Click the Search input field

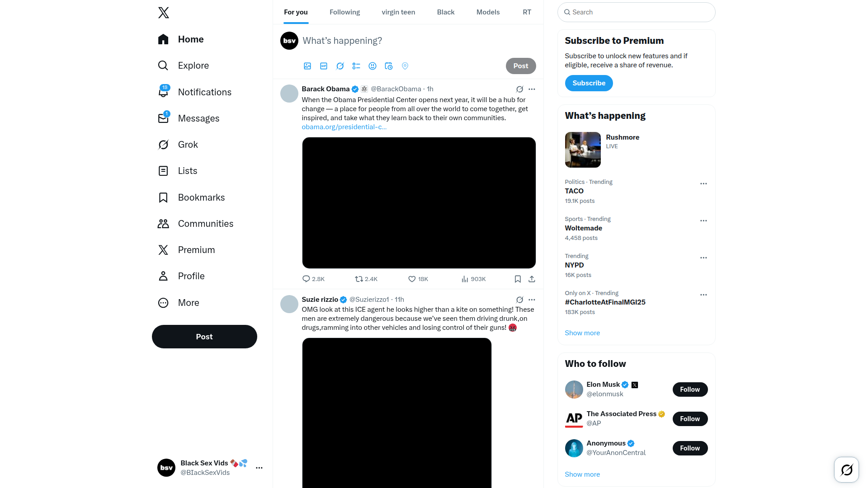(636, 12)
